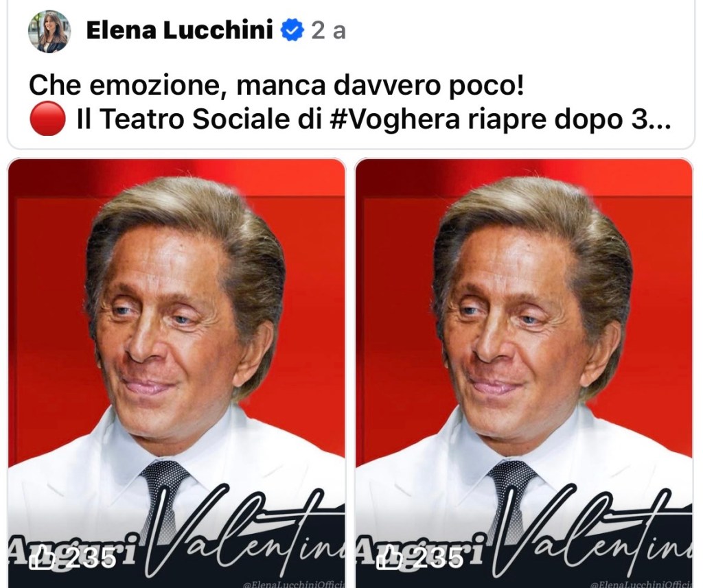This screenshot has width=703, height=588.
Task: Click "Che emozione, manca davvero poco!" text
Action: point(276,85)
